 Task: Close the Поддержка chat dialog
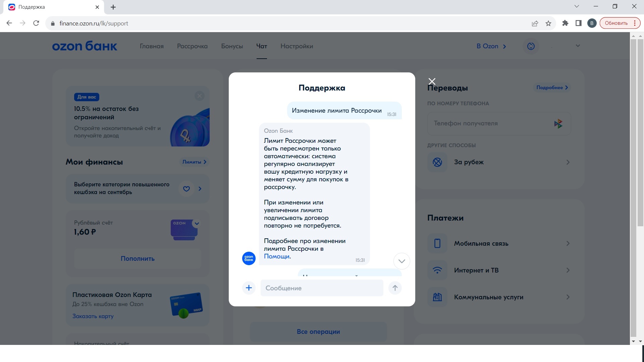tap(432, 81)
